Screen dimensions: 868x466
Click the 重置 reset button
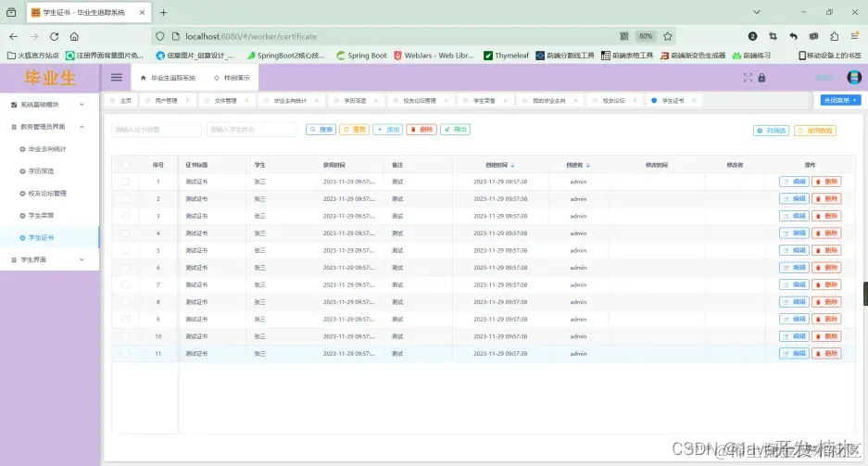[x=354, y=130]
